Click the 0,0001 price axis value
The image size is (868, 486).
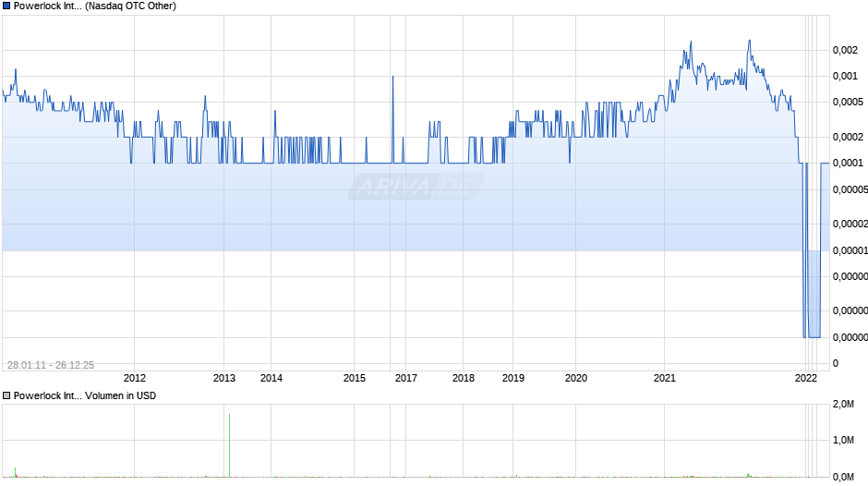[x=848, y=163]
